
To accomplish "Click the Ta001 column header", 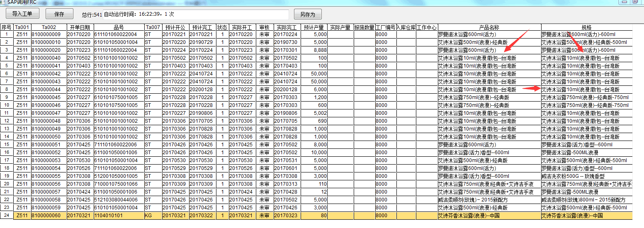I will 22,27.
